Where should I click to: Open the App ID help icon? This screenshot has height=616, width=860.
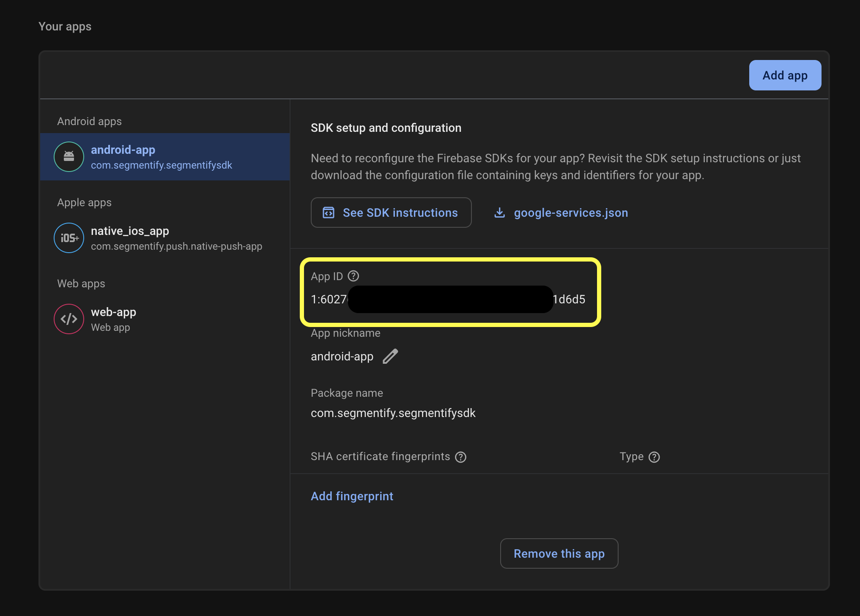(x=353, y=276)
